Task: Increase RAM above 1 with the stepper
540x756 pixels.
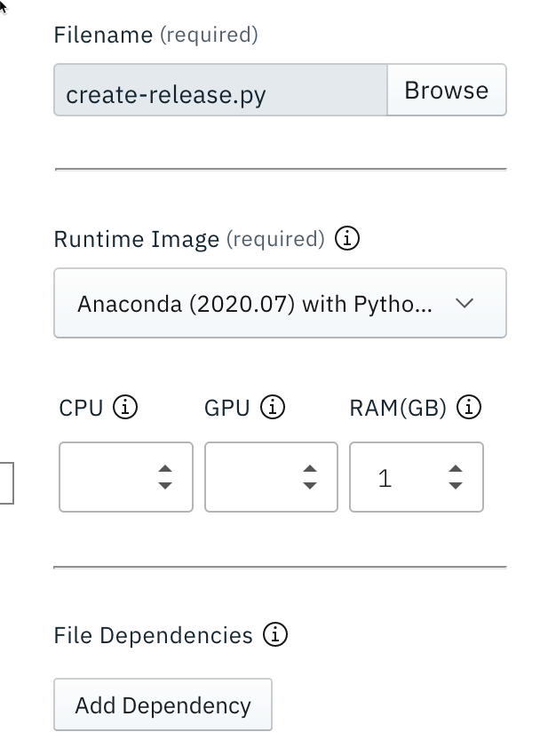Action: [456, 470]
